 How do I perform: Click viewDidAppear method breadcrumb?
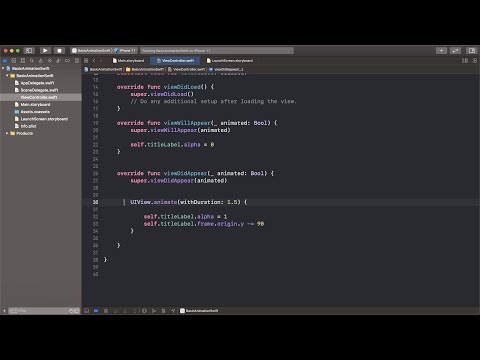226,69
